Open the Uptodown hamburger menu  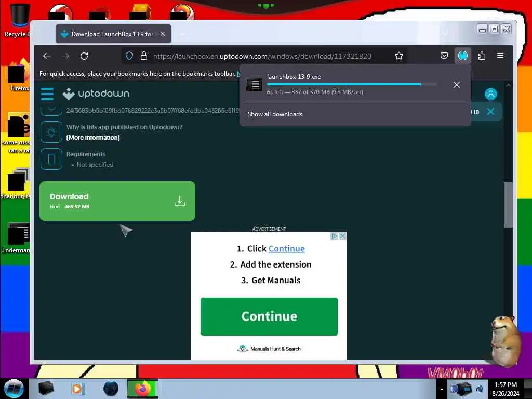tap(47, 94)
